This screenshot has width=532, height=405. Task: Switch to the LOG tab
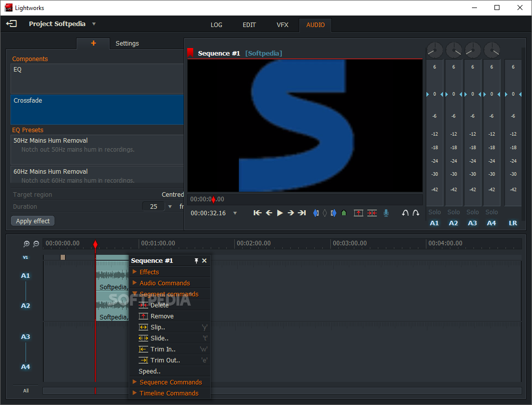[x=216, y=25]
